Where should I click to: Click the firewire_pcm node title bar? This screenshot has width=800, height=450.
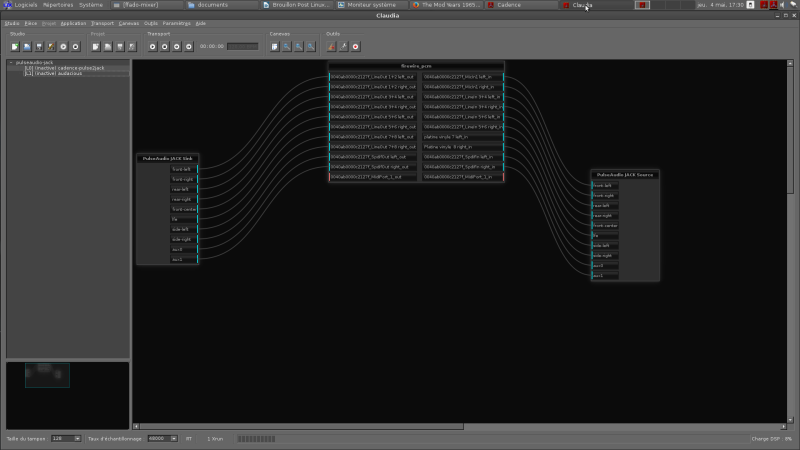pos(415,65)
